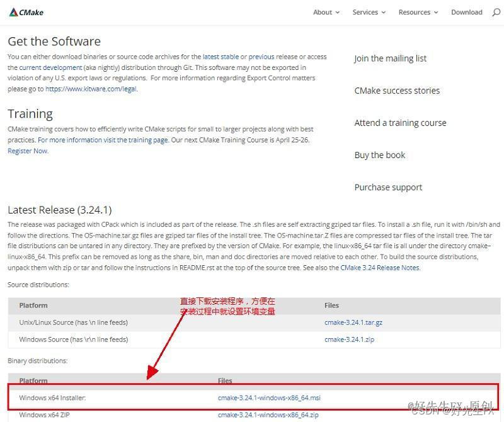Follow the previous release link
Viewport: 504px width, 422px height.
[261, 57]
